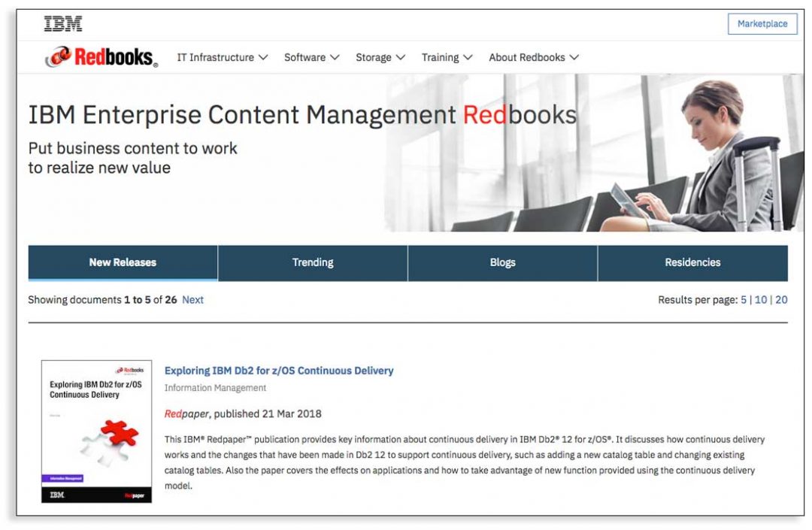Switch to the Trending tab
This screenshot has height=530, width=812.
click(x=313, y=262)
